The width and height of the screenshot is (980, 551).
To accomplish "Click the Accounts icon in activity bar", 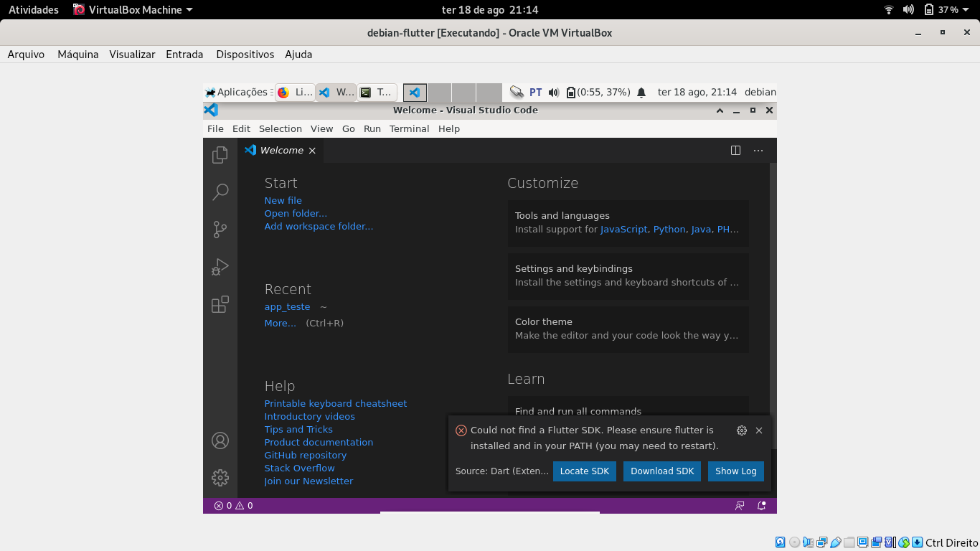I will coord(220,441).
